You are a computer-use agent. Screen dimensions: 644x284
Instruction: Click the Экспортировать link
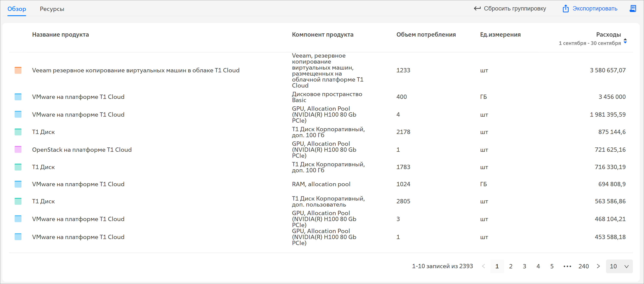pos(595,9)
